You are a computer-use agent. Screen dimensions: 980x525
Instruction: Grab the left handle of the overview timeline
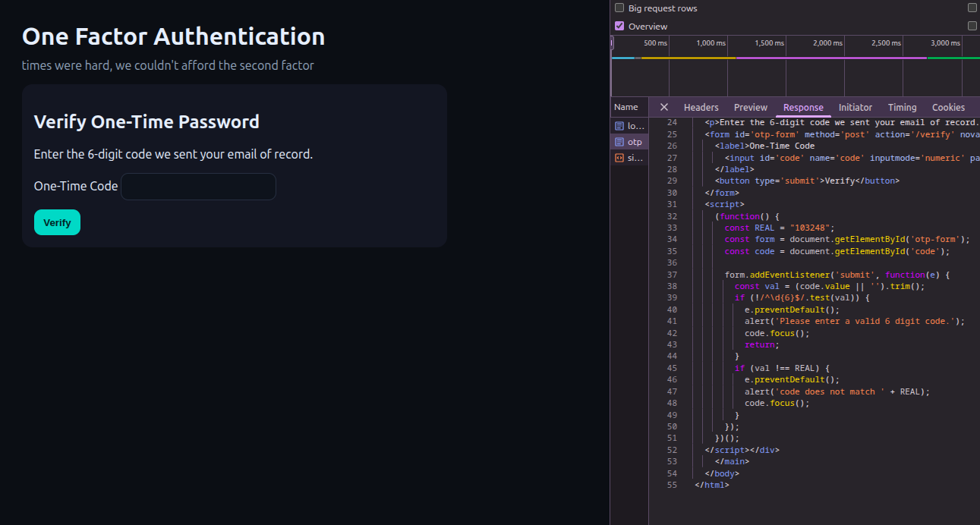pyautogui.click(x=612, y=44)
